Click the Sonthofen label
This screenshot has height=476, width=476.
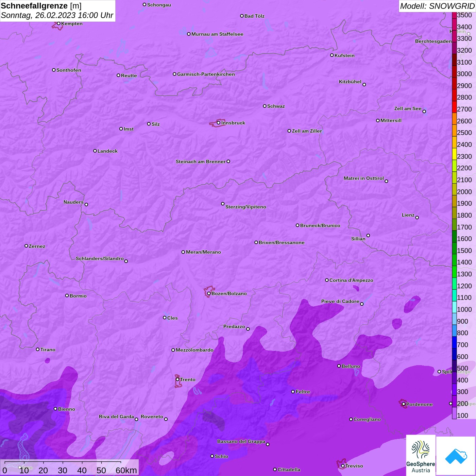[x=69, y=70]
